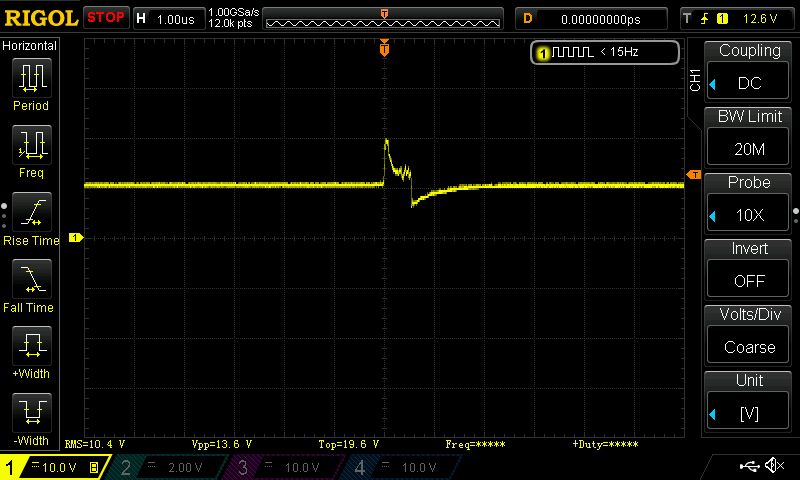Click the horizontal timebase 1.00us readout
Viewport: 800px width, 480px height.
[x=169, y=19]
